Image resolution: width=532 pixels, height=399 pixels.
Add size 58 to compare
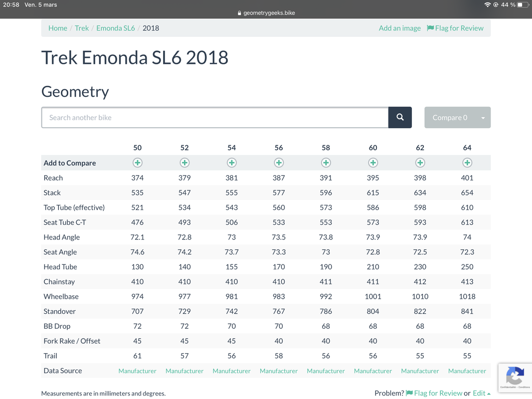pos(326,163)
